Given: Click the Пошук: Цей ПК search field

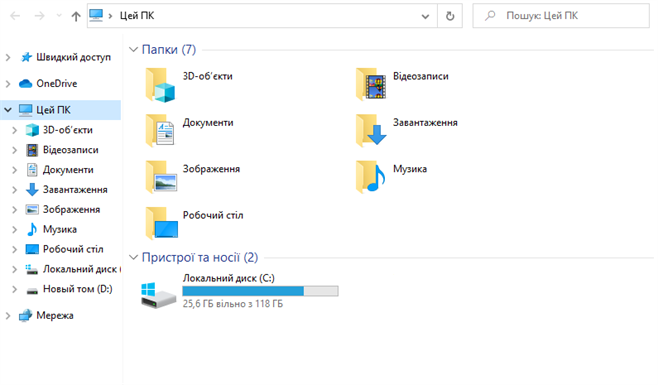Looking at the screenshot, I should pyautogui.click(x=561, y=16).
